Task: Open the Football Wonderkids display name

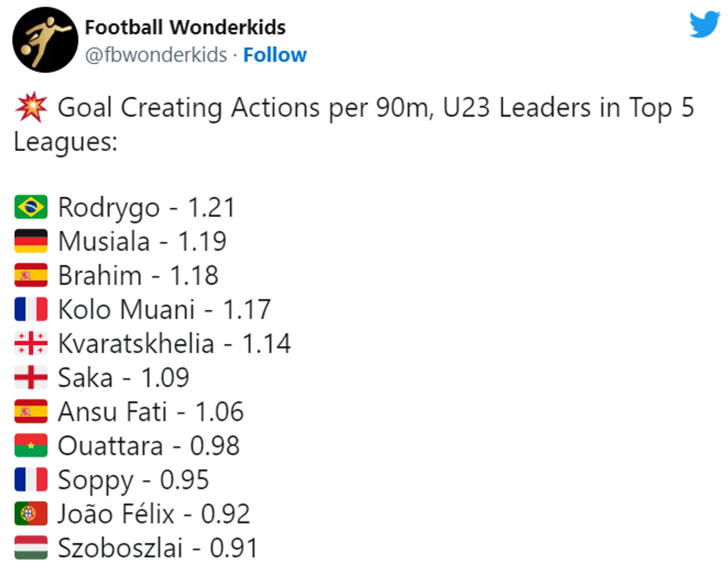Action: [x=185, y=27]
